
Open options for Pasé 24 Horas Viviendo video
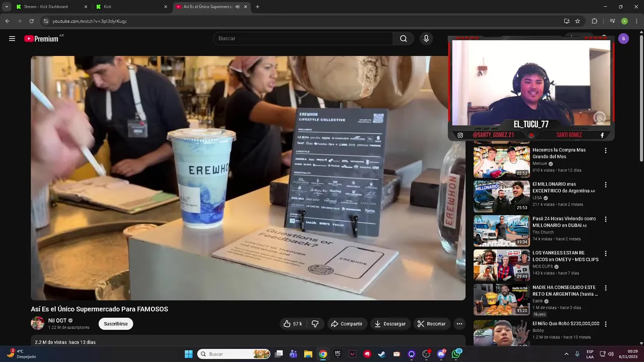pyautogui.click(x=605, y=220)
